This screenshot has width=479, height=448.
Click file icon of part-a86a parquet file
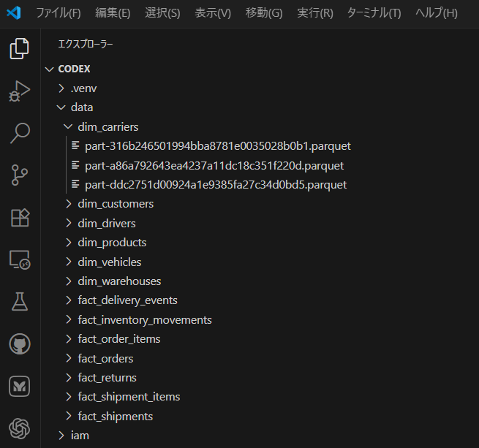point(75,165)
